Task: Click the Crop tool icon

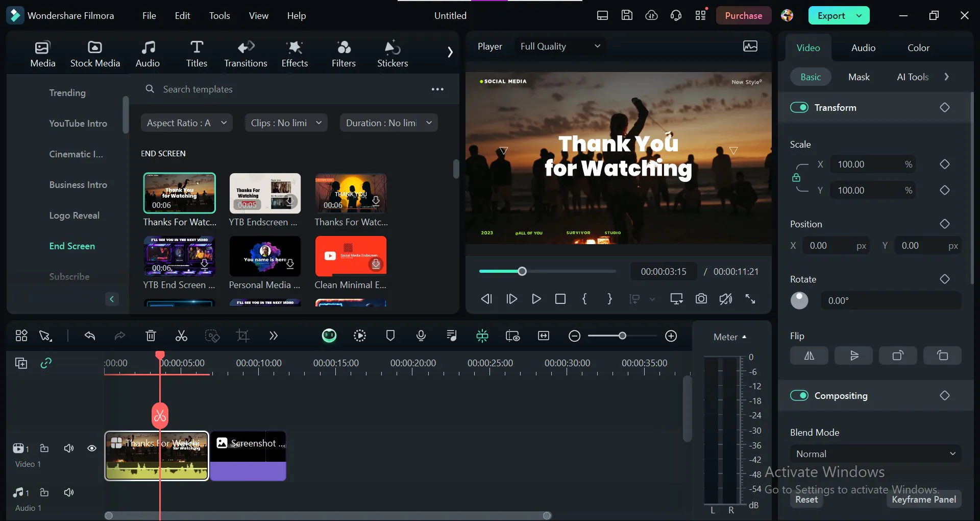Action: (242, 336)
